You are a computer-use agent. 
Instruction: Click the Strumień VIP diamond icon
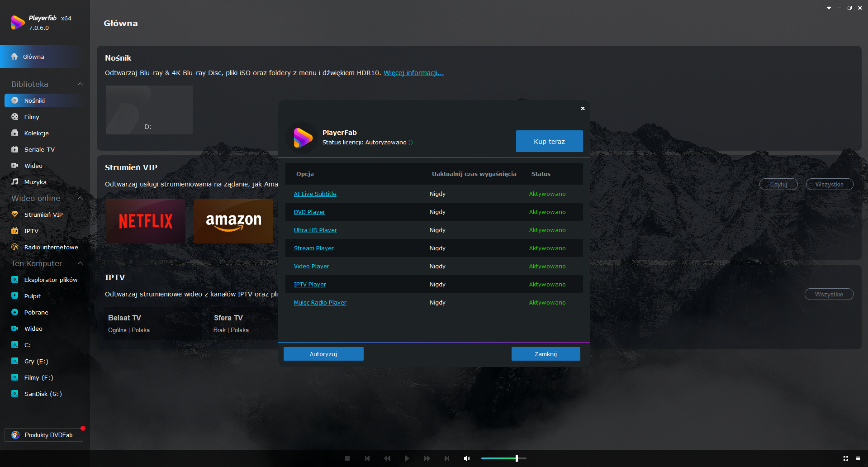[x=15, y=214]
